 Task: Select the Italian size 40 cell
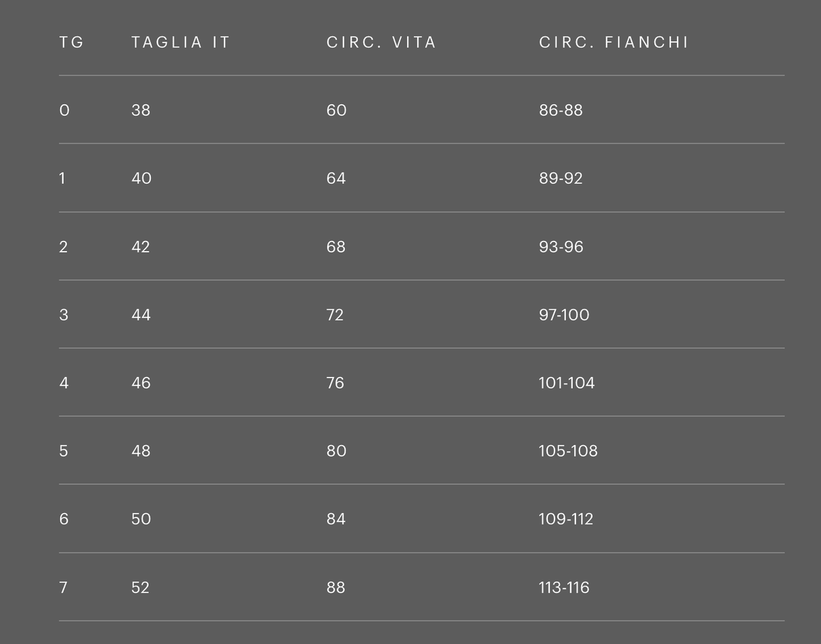(141, 179)
